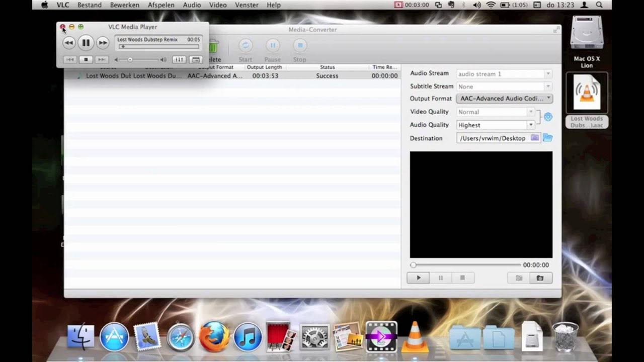Sort by Output Length column header
Viewport: 644px width, 362px height.
264,67
